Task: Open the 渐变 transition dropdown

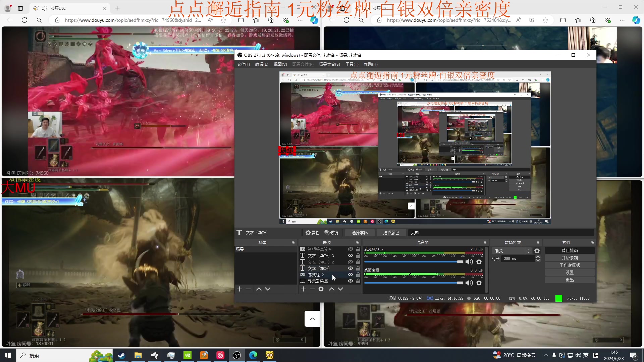Action: pyautogui.click(x=512, y=251)
